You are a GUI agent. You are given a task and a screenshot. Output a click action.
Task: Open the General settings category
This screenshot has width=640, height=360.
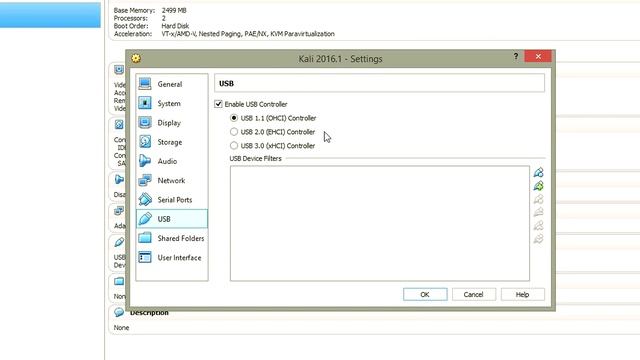point(172,84)
